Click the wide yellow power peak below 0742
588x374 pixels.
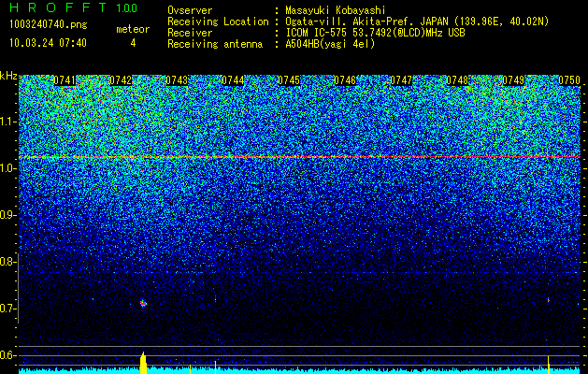pyautogui.click(x=143, y=363)
